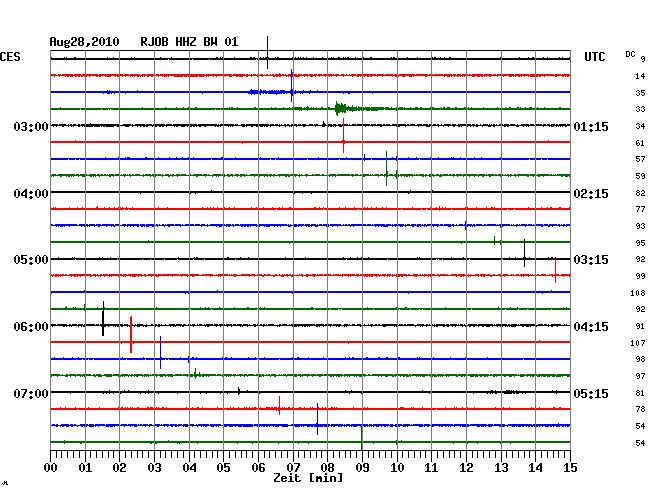The width and height of the screenshot is (650, 494).
Task: Click the x-axis tick label '10'
Action: [x=397, y=468]
